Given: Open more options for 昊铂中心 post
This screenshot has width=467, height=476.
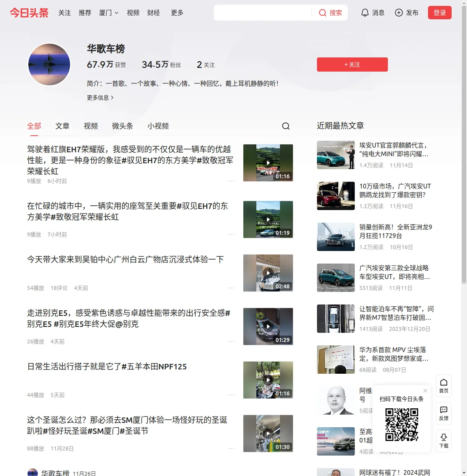Looking at the screenshot, I should tap(231, 288).
